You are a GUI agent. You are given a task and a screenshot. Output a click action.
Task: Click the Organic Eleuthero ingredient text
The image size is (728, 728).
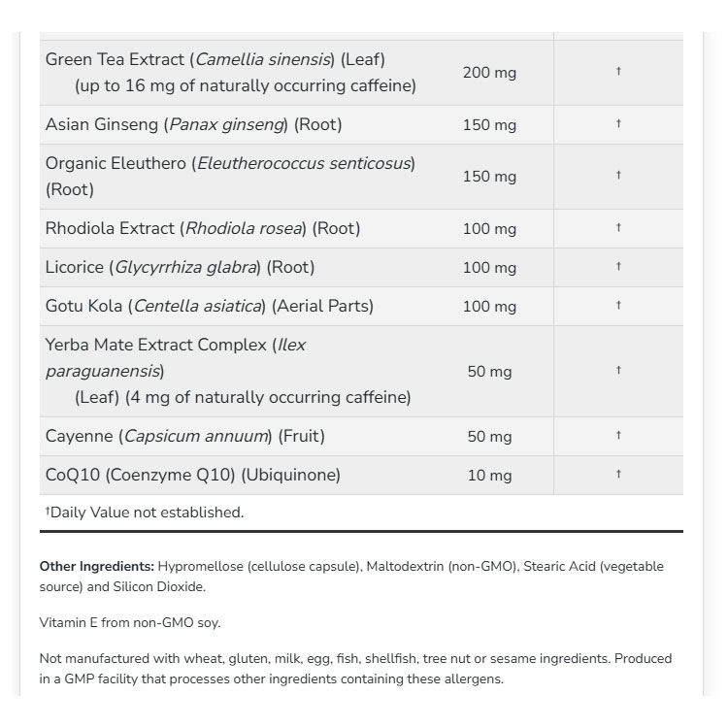pos(230,177)
